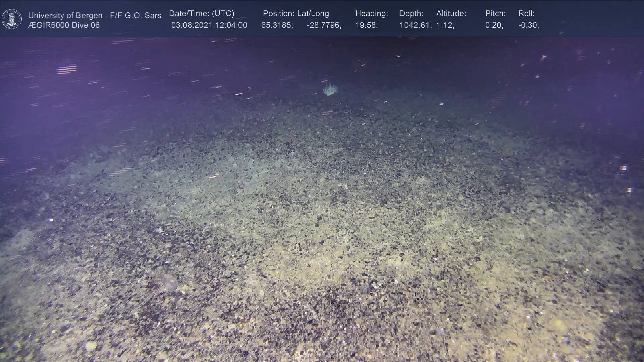Select the roll value -0.30

528,25
